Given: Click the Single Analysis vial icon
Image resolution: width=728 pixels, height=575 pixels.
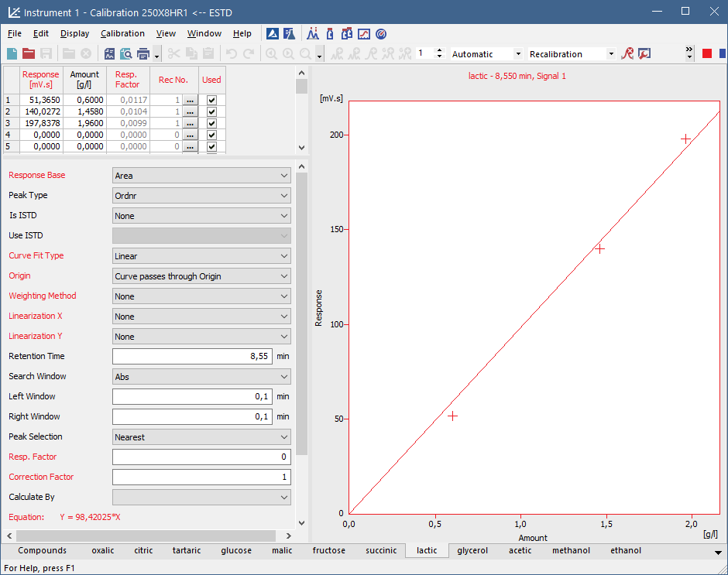Looking at the screenshot, I should pos(330,34).
